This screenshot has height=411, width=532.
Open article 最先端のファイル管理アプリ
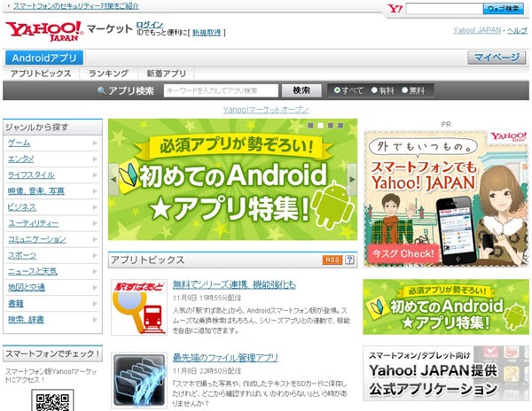click(x=225, y=358)
